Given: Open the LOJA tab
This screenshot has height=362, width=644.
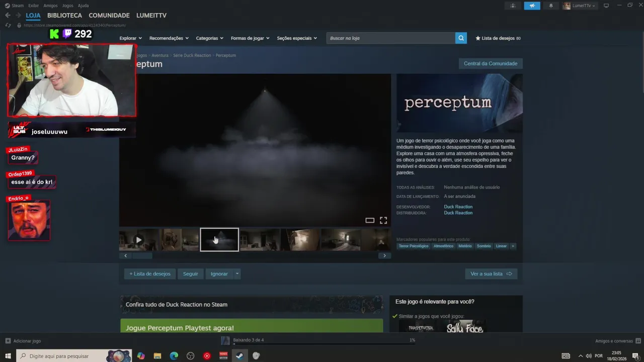Looking at the screenshot, I should click(33, 16).
